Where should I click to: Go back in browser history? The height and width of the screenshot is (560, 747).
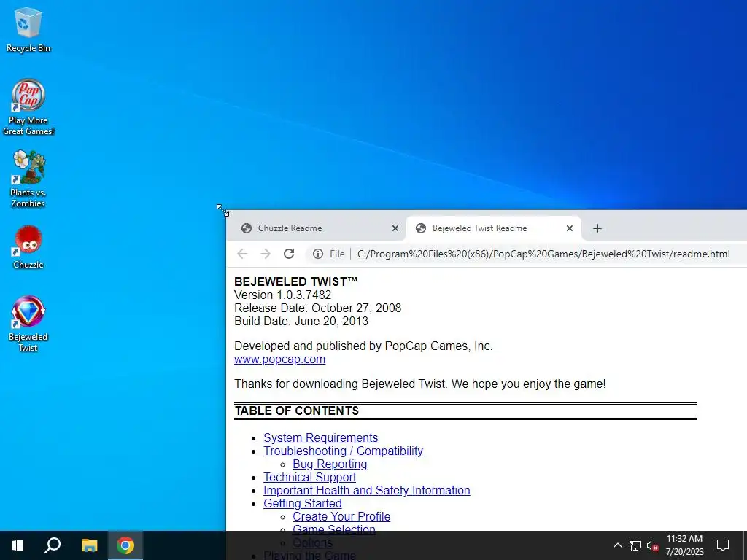(x=242, y=254)
